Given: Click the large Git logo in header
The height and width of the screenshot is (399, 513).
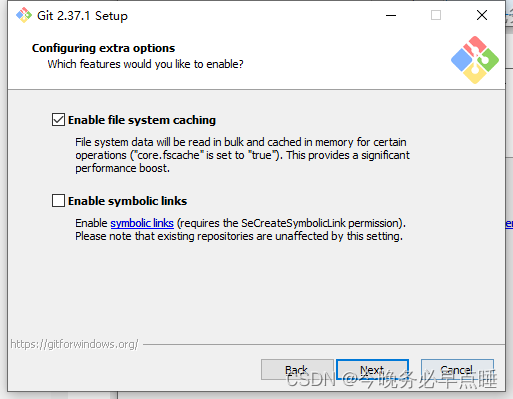Looking at the screenshot, I should click(x=475, y=60).
